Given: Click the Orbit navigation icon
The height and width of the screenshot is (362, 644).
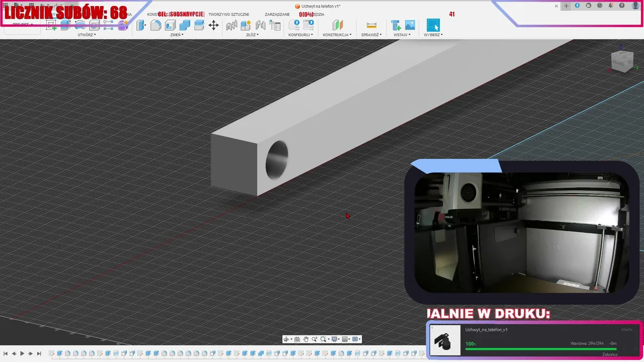Looking at the screenshot, I should click(x=286, y=339).
